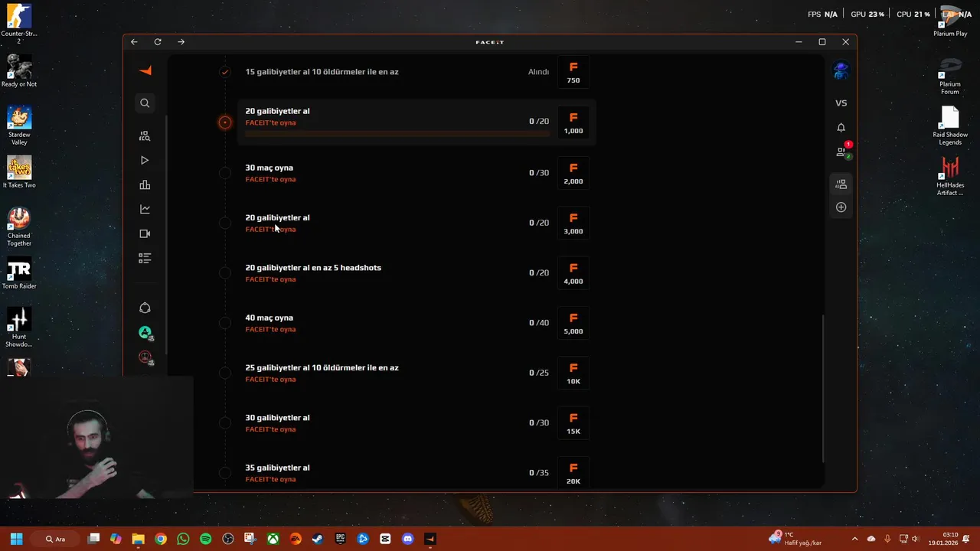Open Discord from the taskbar
Viewport: 980px width, 551px height.
(x=407, y=539)
